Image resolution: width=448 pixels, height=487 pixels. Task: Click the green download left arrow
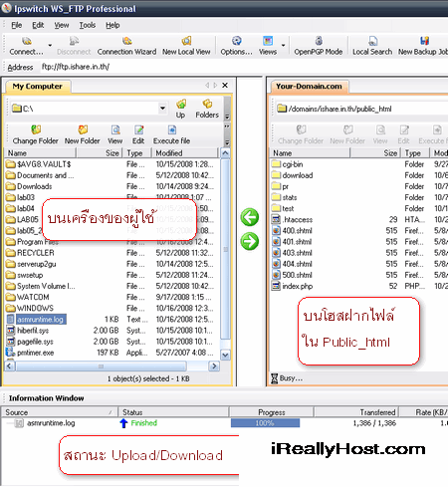[250, 217]
